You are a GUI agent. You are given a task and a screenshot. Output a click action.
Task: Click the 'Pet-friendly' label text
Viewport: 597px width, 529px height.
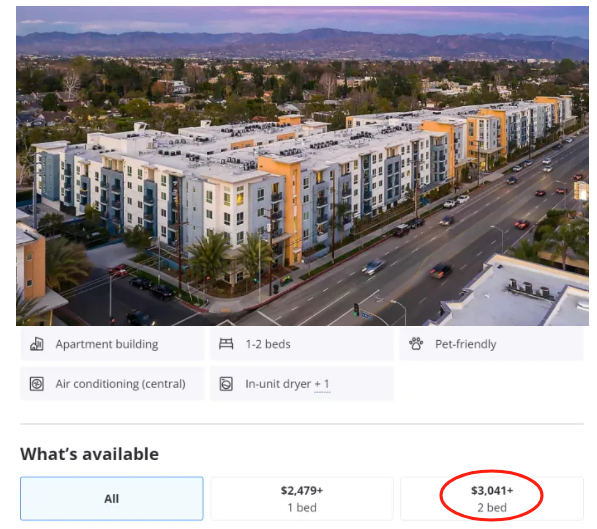466,344
